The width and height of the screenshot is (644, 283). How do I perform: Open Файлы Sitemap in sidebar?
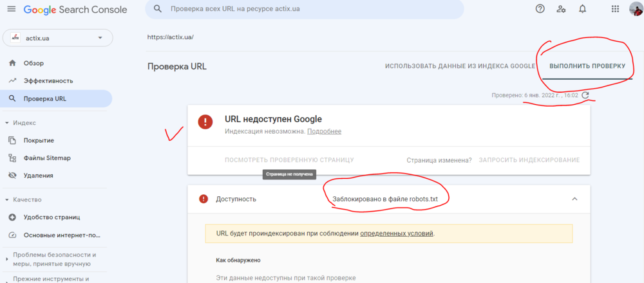coord(47,158)
